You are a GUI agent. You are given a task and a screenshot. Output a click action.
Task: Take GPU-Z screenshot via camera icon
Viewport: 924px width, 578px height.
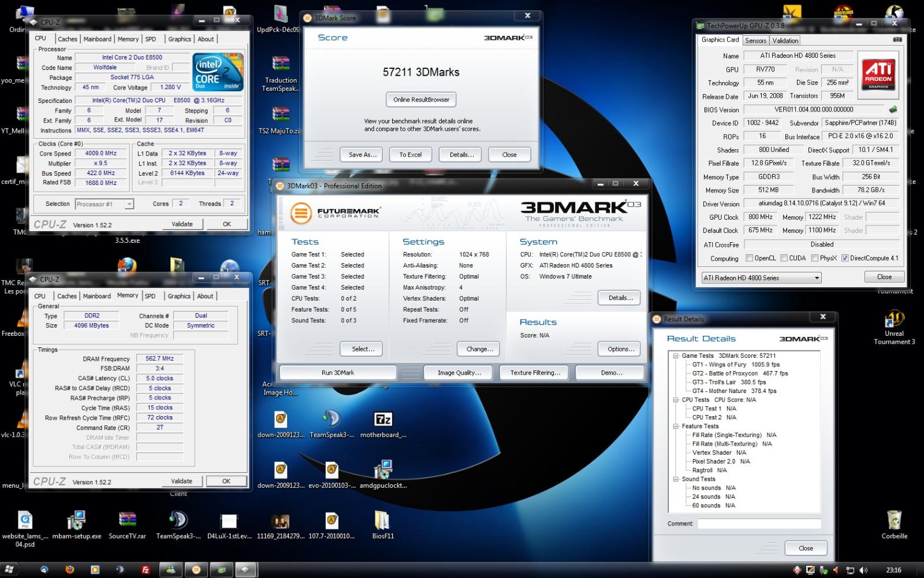point(897,39)
